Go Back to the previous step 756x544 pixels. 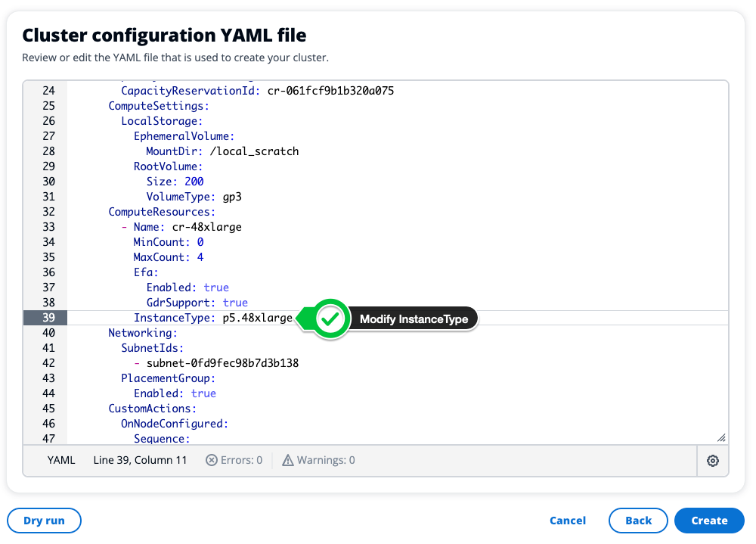[638, 521]
